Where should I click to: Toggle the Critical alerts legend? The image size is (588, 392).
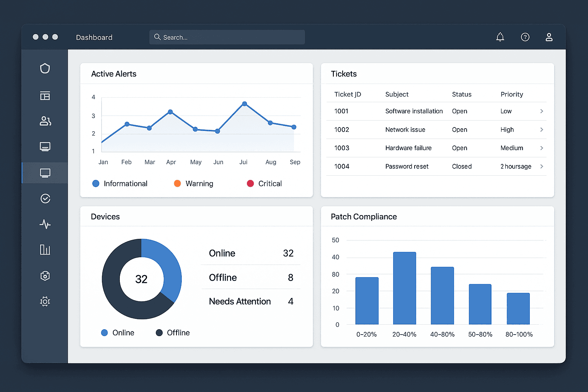[264, 183]
